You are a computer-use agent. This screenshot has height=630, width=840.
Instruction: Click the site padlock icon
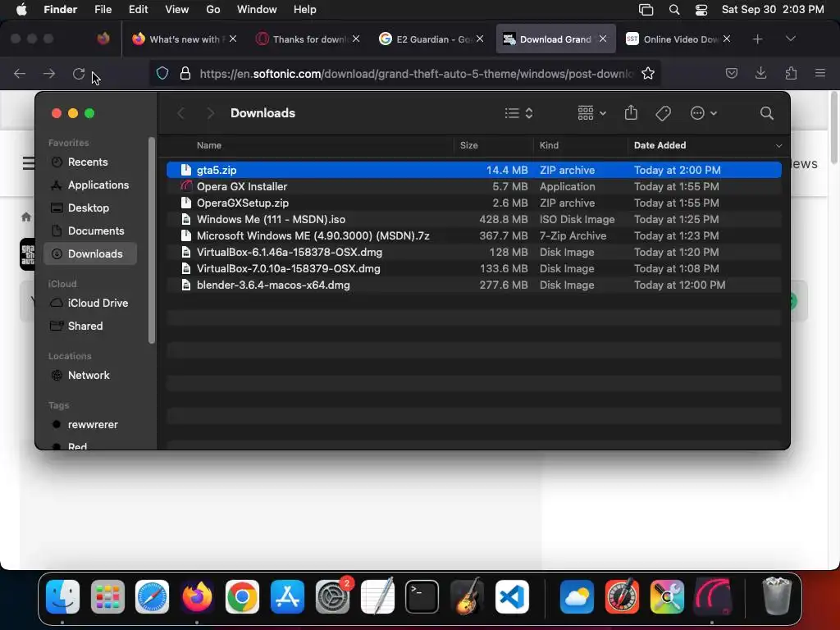[x=185, y=73]
